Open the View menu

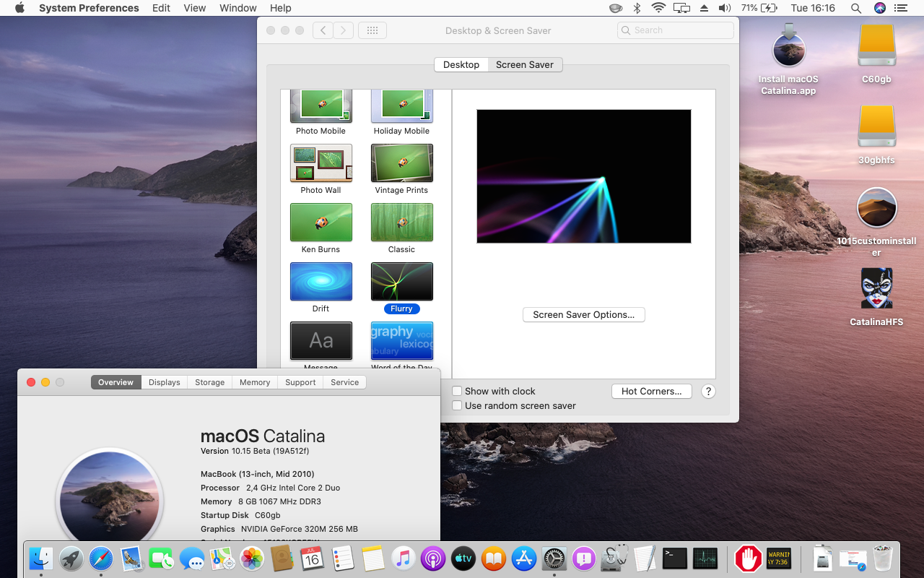[195, 8]
